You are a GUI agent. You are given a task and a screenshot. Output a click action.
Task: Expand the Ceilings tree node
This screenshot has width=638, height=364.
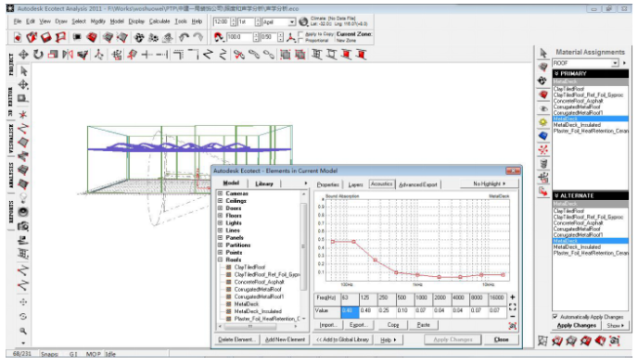pyautogui.click(x=220, y=201)
